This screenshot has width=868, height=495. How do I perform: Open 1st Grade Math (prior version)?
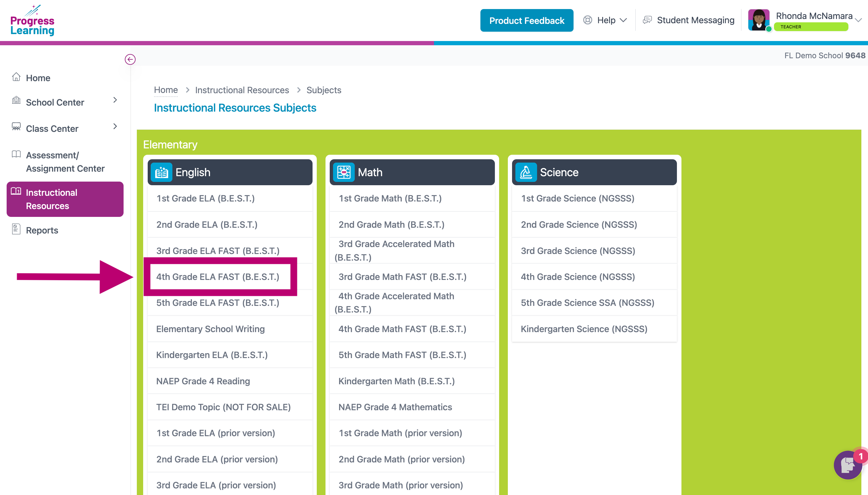(x=412, y=433)
